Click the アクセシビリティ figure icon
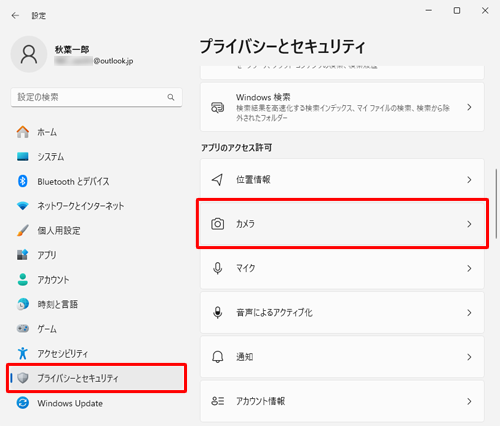500x426 pixels. [x=23, y=353]
